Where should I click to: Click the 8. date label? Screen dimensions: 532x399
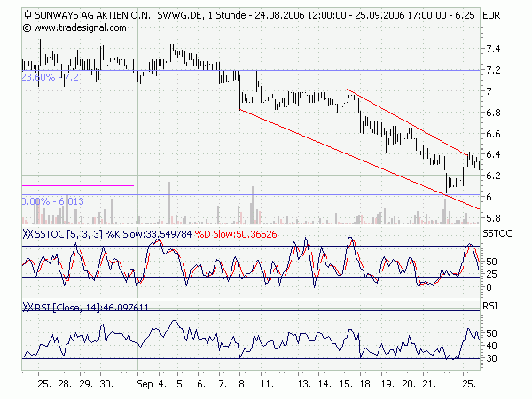[x=243, y=384]
